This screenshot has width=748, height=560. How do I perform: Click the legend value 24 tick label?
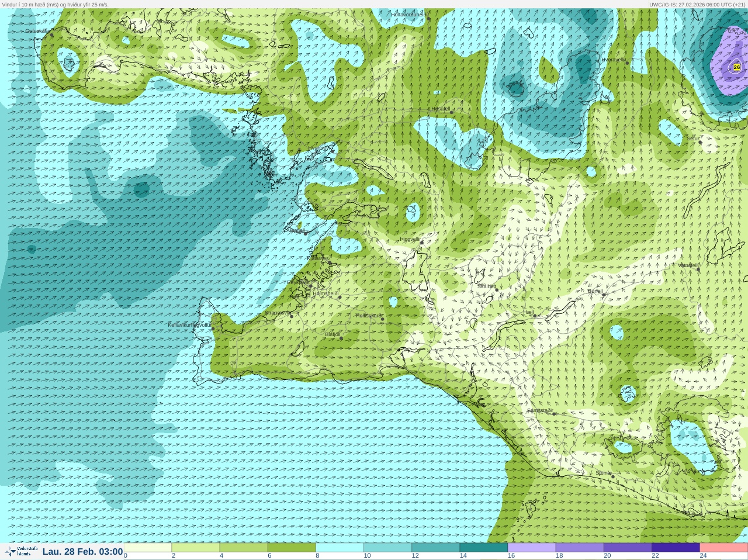click(x=704, y=556)
